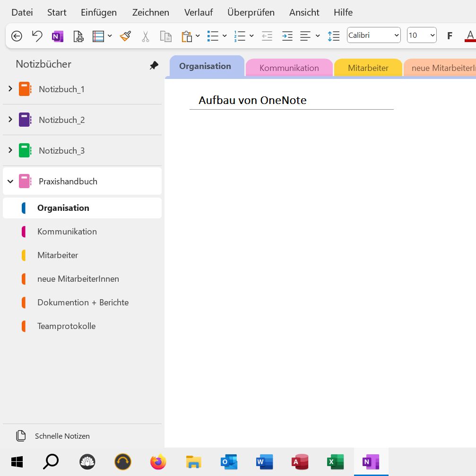
Task: Select Dokumention + Berichte section
Action: tap(82, 303)
